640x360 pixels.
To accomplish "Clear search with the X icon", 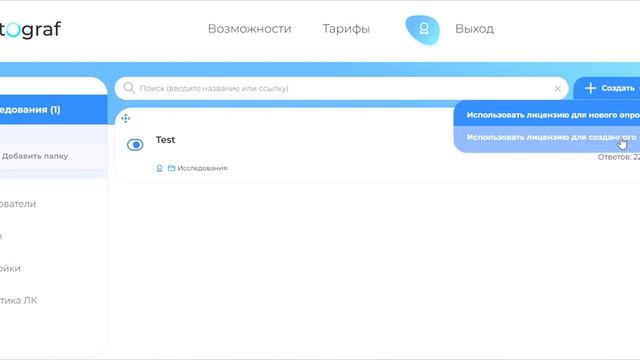I will pyautogui.click(x=558, y=89).
